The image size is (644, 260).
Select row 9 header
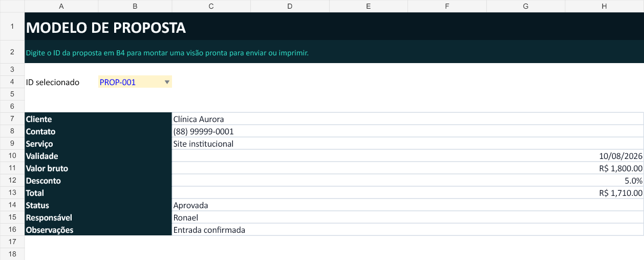pos(12,144)
